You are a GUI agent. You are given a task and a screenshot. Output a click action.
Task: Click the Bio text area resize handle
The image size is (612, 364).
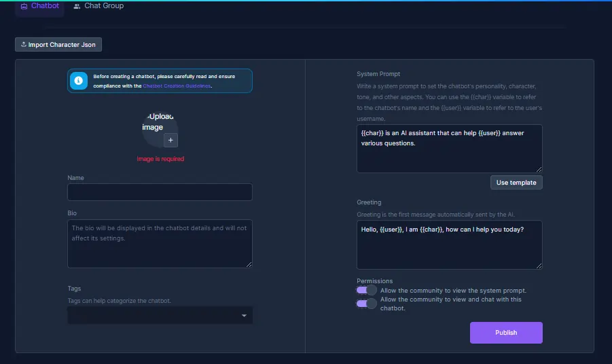pyautogui.click(x=249, y=265)
